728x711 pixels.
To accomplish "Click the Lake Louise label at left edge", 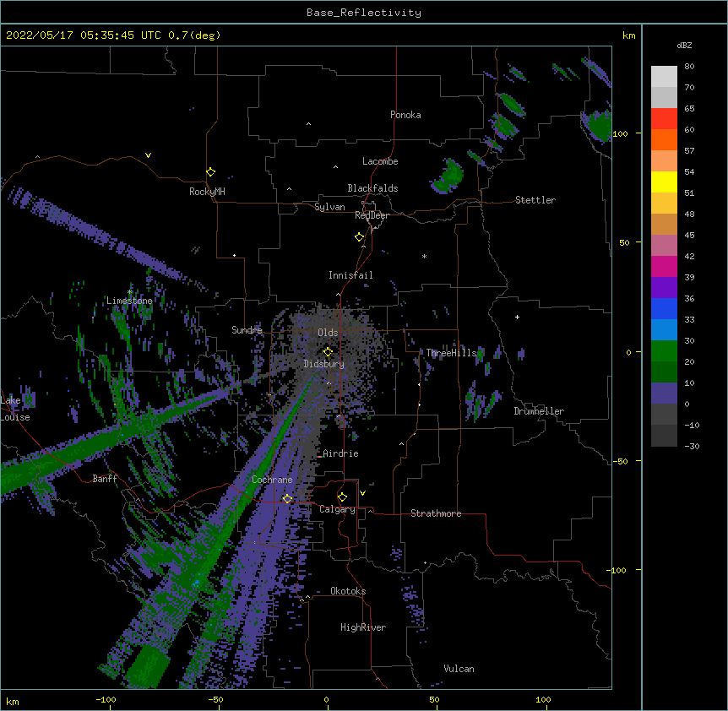I will click(15, 409).
